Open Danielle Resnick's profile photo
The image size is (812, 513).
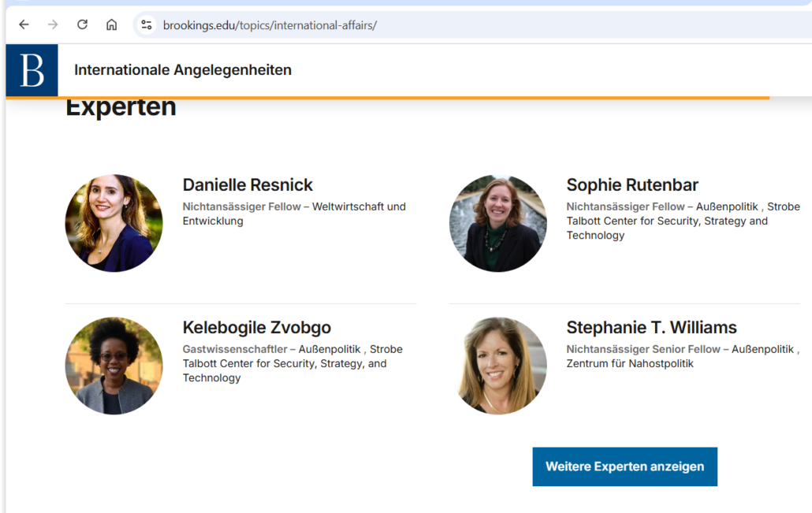[x=114, y=223]
